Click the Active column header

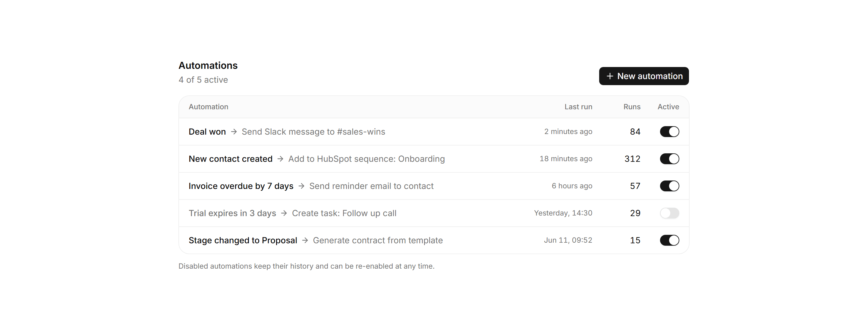pos(668,107)
